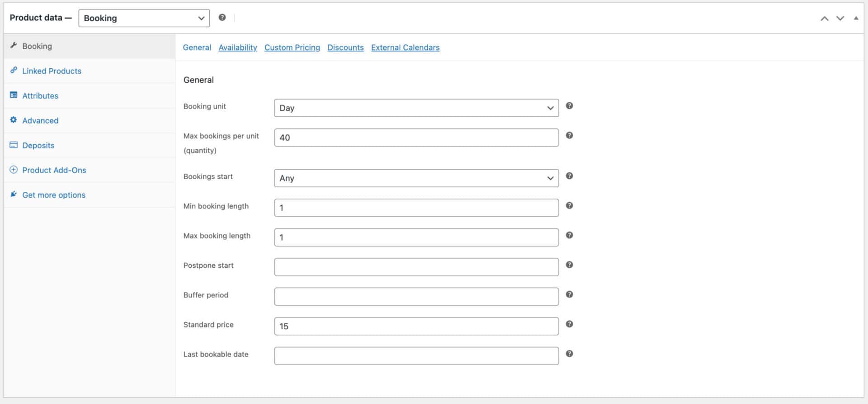Image resolution: width=868 pixels, height=404 pixels.
Task: Open the Attributes tab
Action: coord(90,96)
